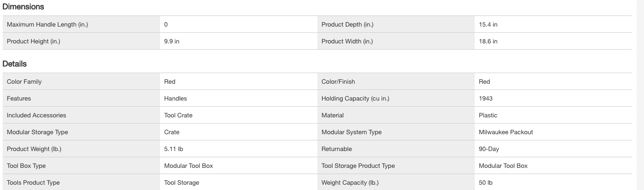Image resolution: width=644 pixels, height=190 pixels.
Task: Click the Tools Product Type value Tool Storage
Action: click(181, 183)
